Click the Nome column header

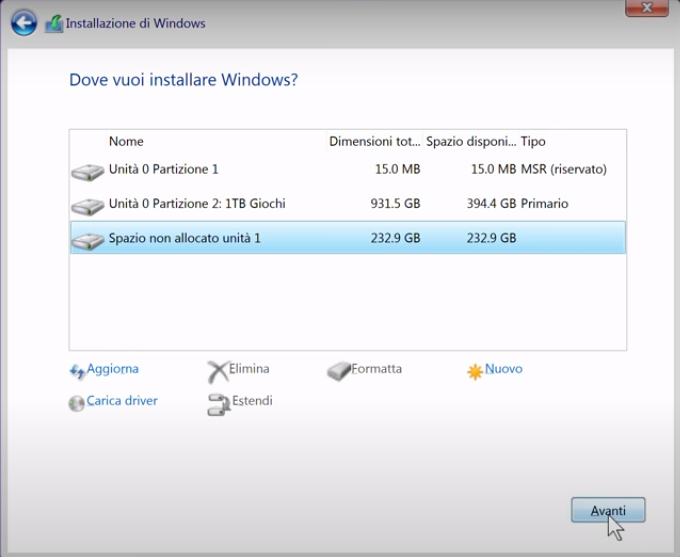point(126,142)
